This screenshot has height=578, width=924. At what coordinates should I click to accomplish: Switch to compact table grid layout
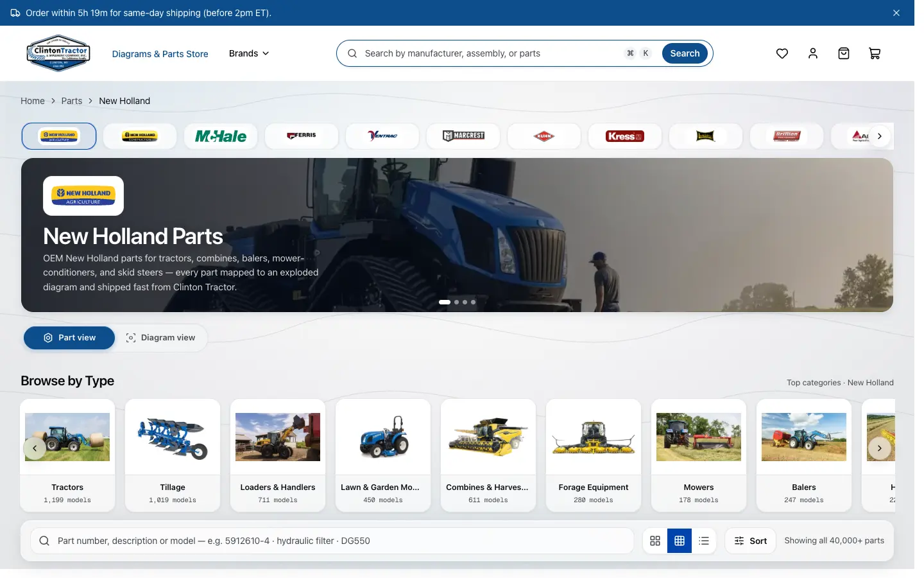tap(680, 541)
